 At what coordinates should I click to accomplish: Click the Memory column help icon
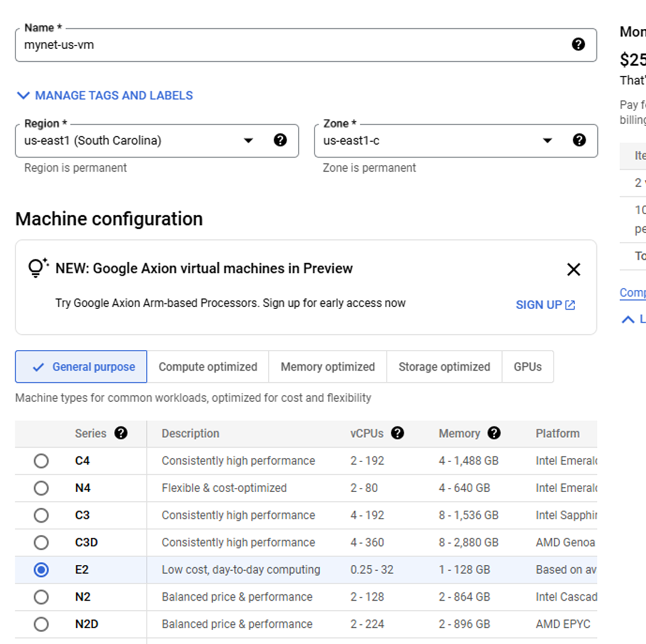click(494, 433)
